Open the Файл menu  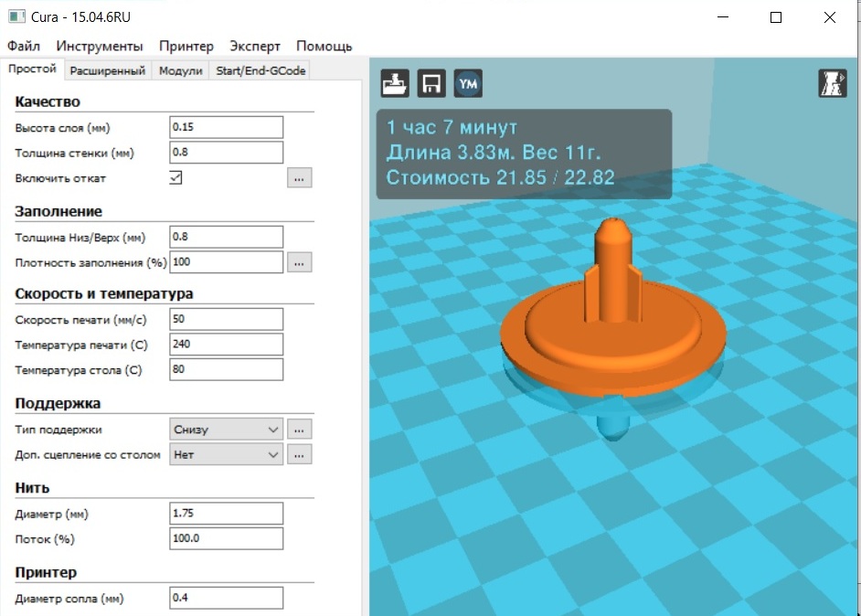click(x=24, y=46)
